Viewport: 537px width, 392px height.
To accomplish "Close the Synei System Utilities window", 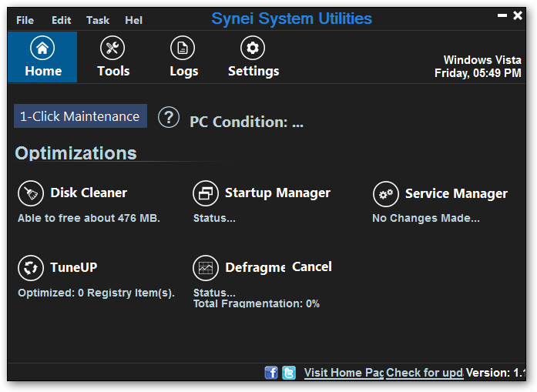I will (518, 15).
